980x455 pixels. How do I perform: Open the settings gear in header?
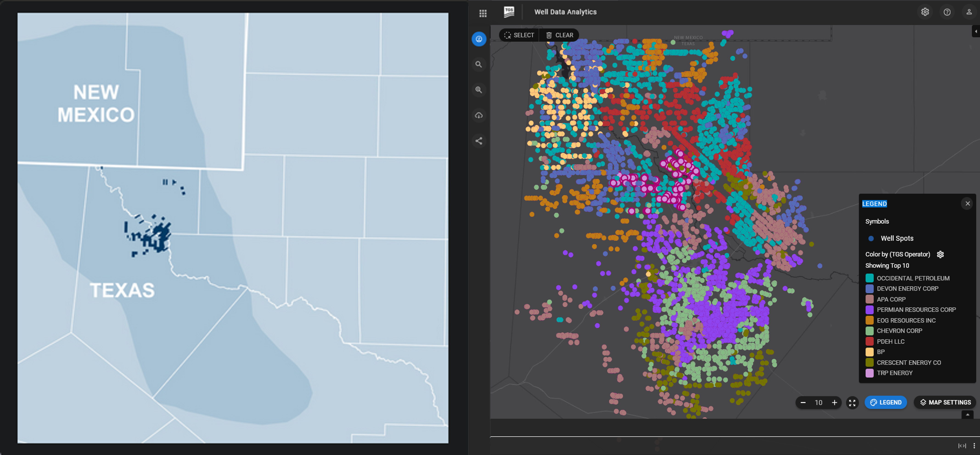tap(925, 12)
